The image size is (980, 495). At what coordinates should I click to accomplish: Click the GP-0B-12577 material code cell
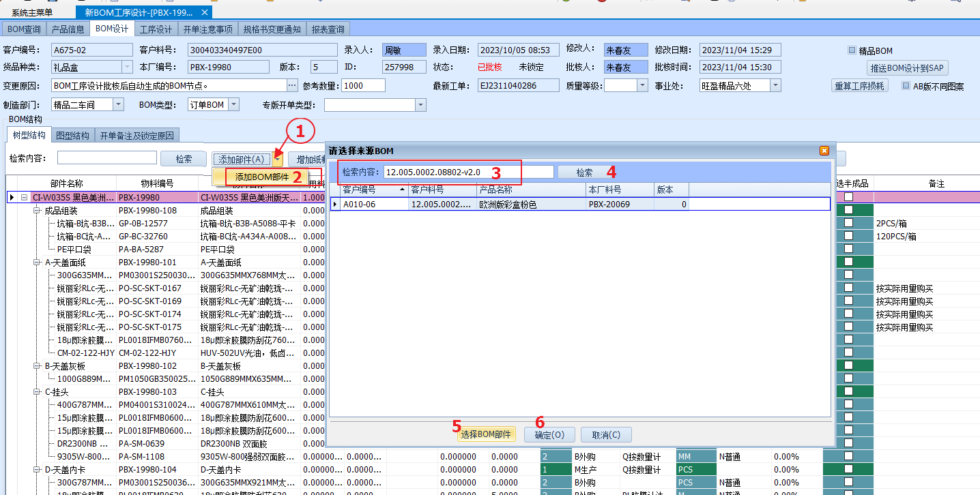coord(157,223)
